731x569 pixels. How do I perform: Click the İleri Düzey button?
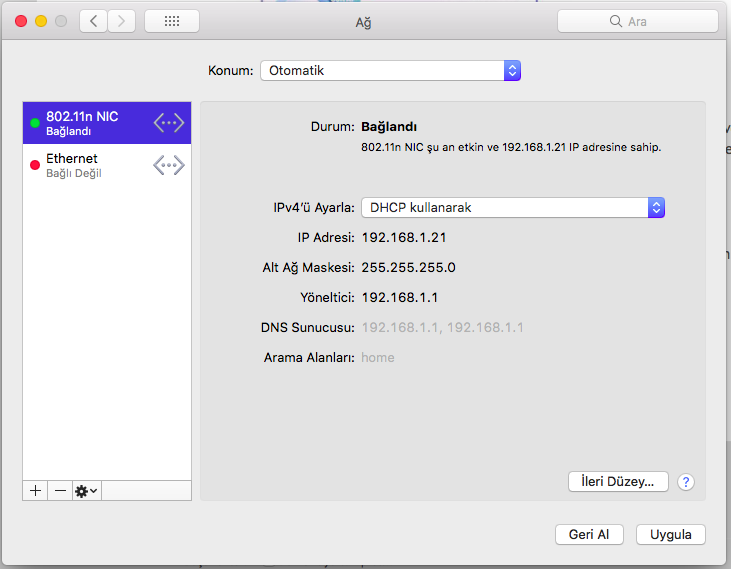[x=617, y=482]
